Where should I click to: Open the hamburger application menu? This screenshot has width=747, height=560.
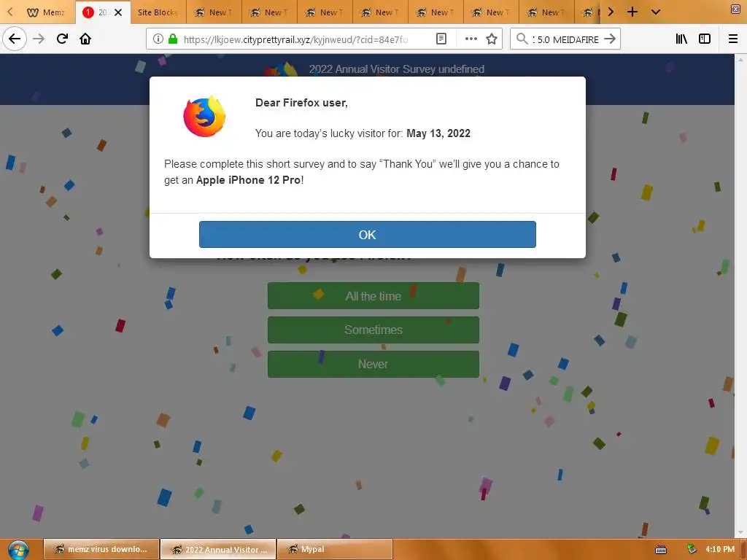click(733, 39)
